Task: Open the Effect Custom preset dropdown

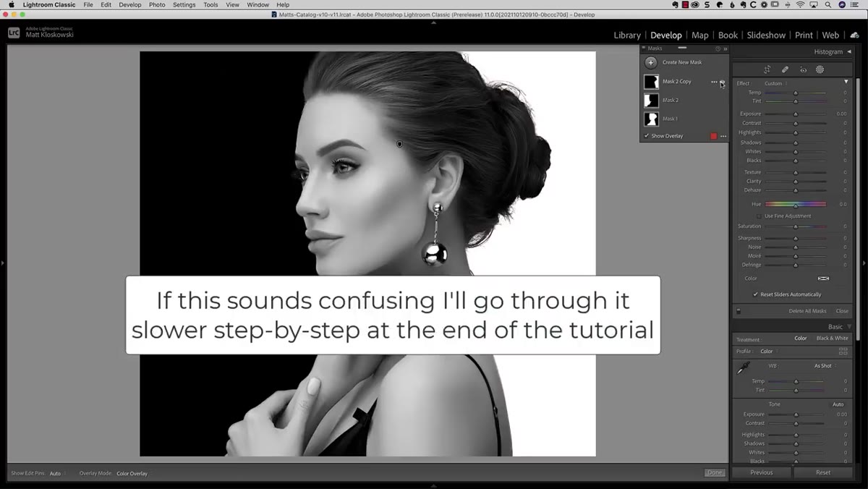Action: tap(774, 83)
